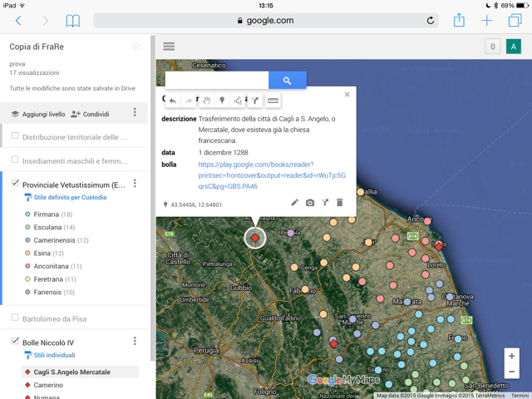
Task: Select the add marker tool
Action: 222,101
